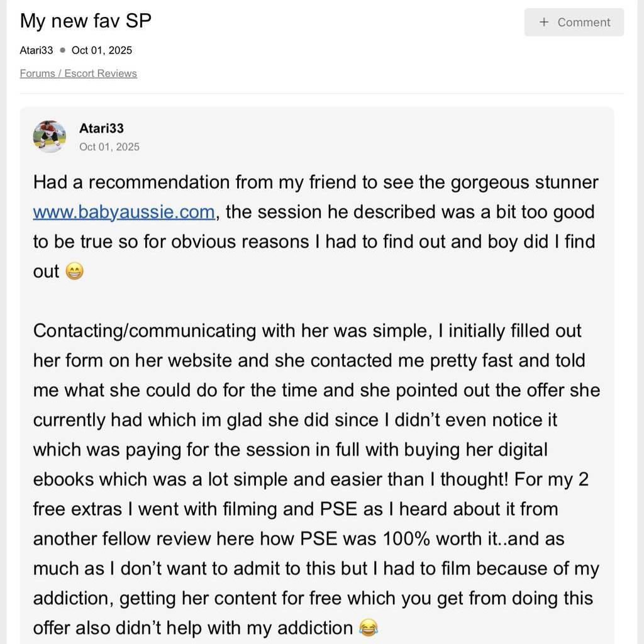
Task: Click the "My new fav SP" thread title
Action: click(86, 21)
